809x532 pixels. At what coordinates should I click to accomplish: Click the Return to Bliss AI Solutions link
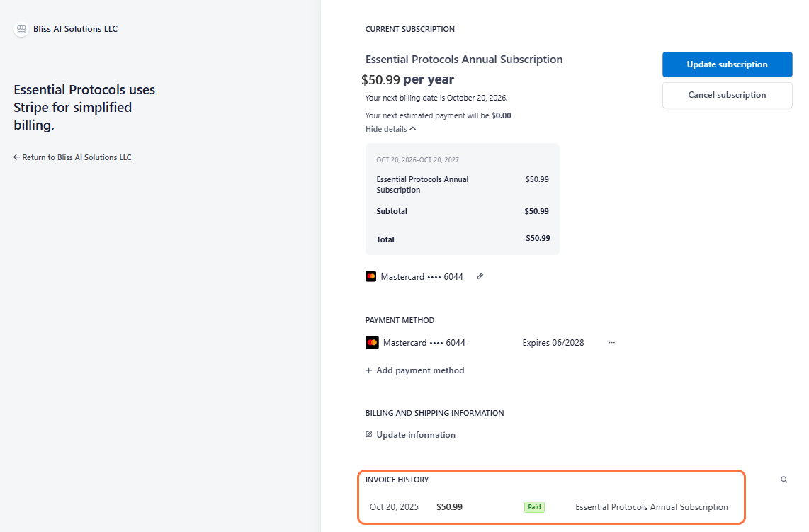(77, 157)
